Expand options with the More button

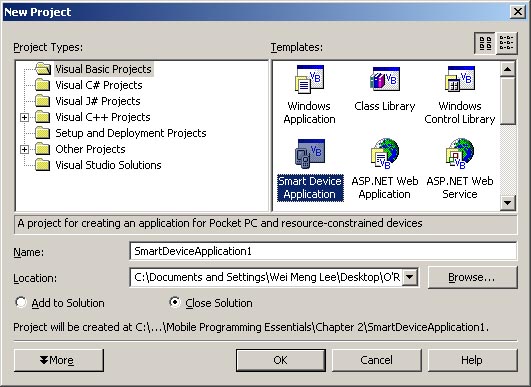59,360
